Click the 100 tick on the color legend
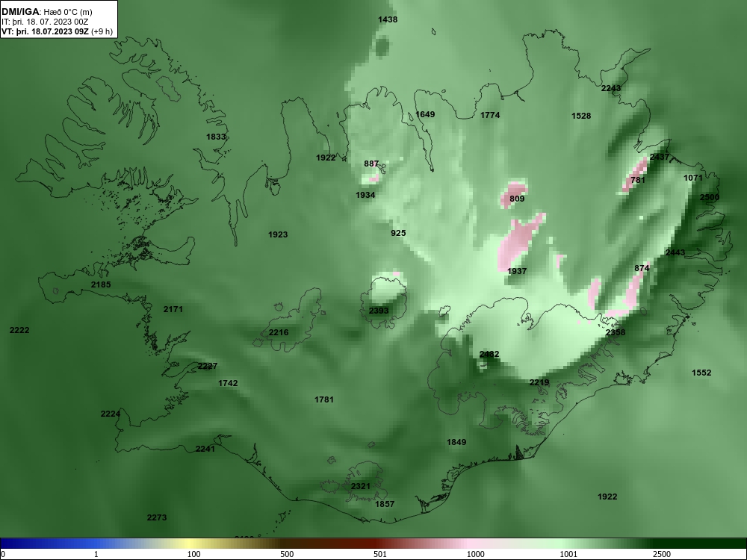The image size is (747, 560). 194,554
